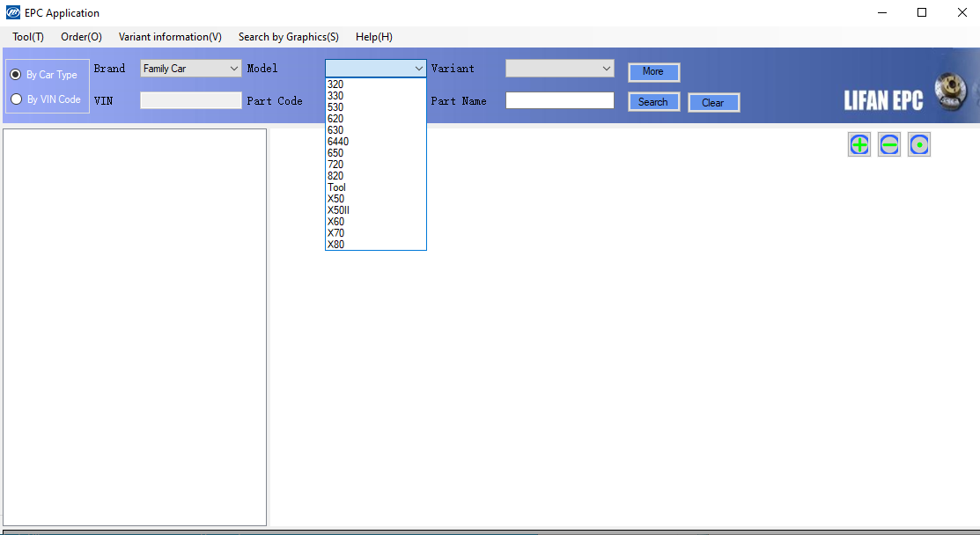Open the Variant dropdown
The width and height of the screenshot is (980, 535).
tap(559, 68)
